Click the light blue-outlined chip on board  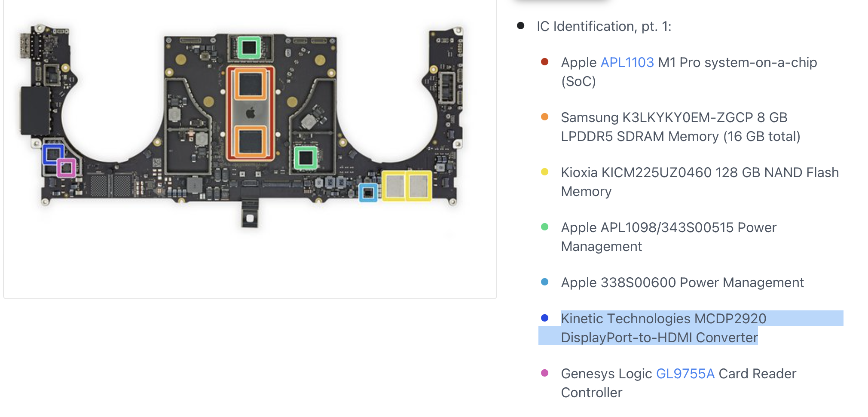[368, 193]
